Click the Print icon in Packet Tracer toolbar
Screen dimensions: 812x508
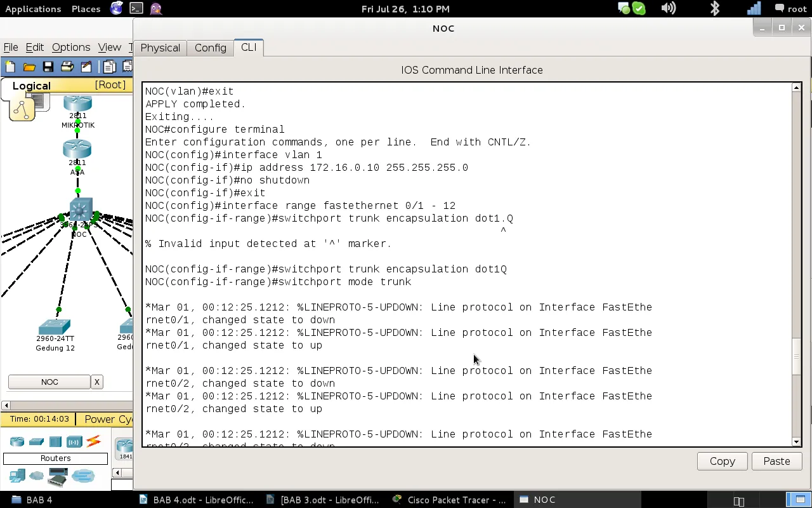click(67, 67)
